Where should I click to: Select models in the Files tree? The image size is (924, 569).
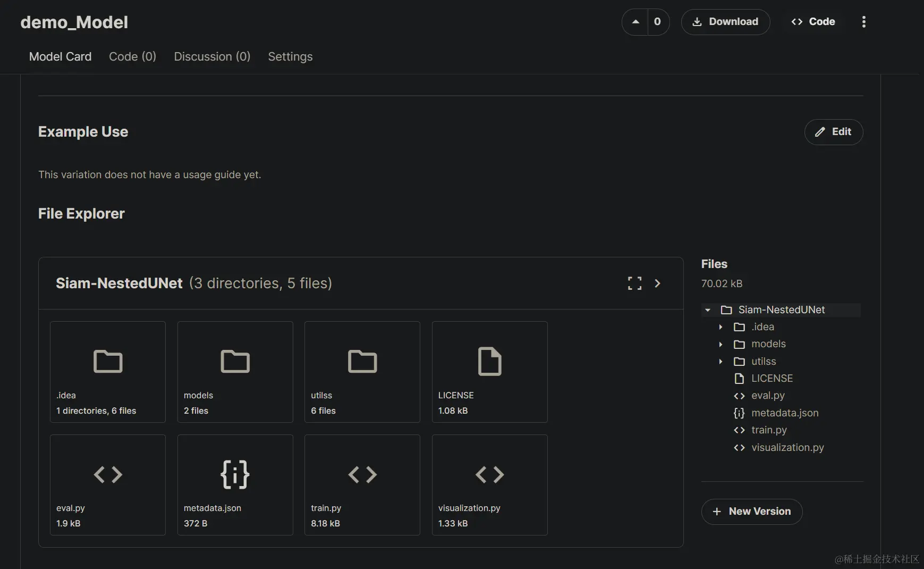768,344
